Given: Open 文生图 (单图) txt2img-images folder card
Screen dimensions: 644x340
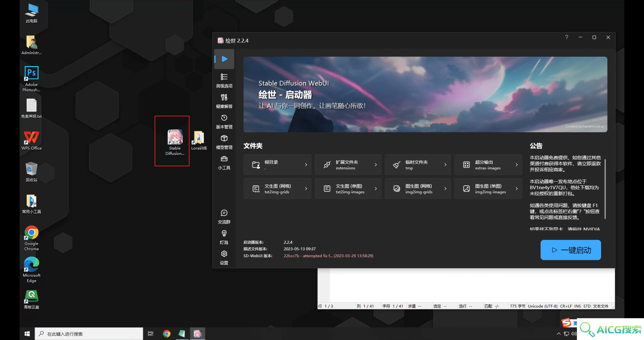Looking at the screenshot, I should click(x=348, y=189).
